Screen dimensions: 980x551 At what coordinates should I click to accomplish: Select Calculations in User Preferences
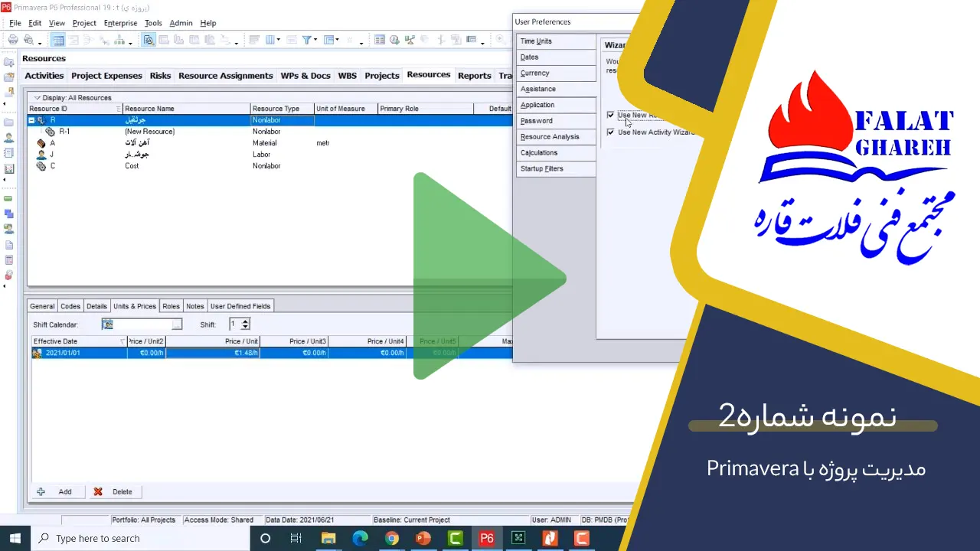coord(556,153)
